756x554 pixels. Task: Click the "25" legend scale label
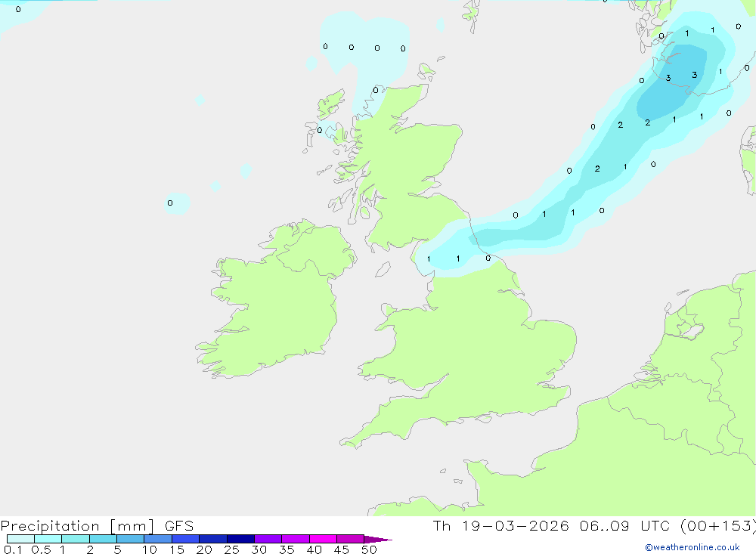[231, 549]
